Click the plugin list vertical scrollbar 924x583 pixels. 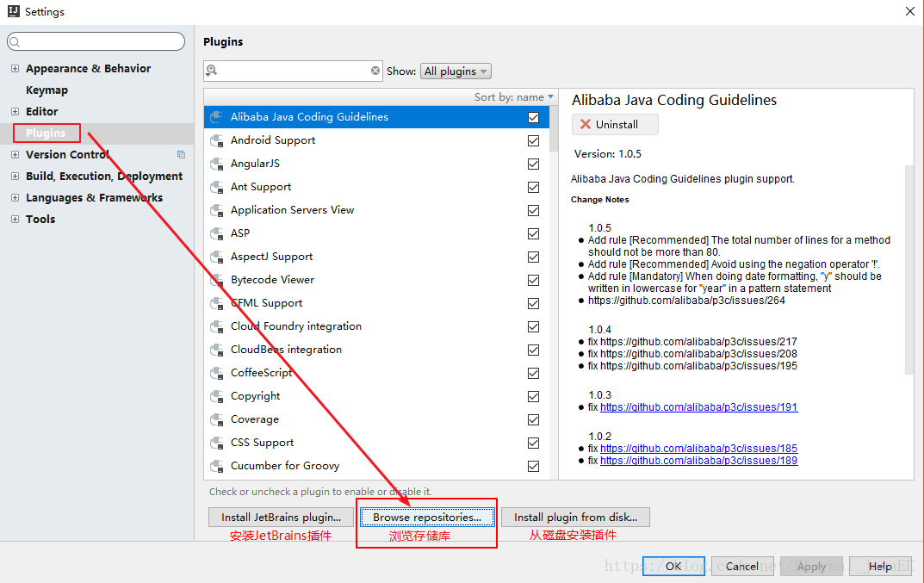click(x=554, y=129)
